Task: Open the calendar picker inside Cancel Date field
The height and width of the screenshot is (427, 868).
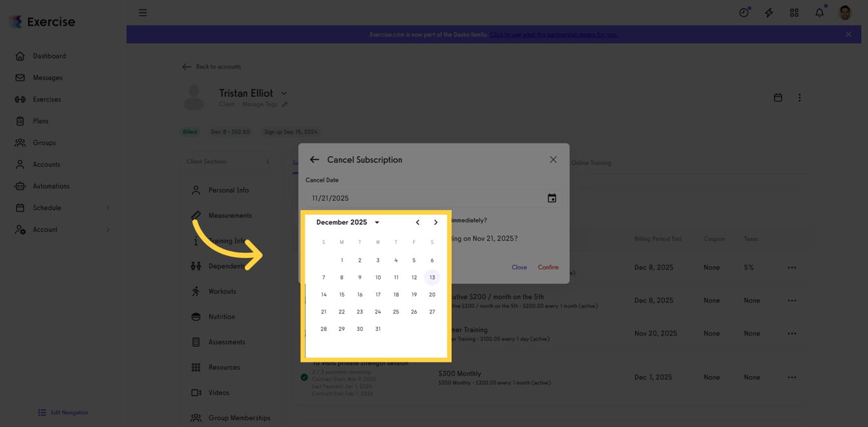Action: click(x=552, y=198)
